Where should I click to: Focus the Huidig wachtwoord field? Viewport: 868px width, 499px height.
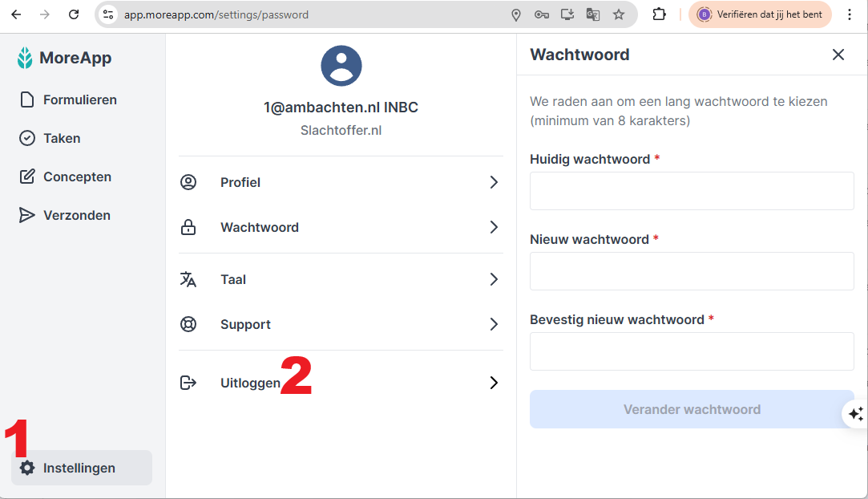point(692,191)
